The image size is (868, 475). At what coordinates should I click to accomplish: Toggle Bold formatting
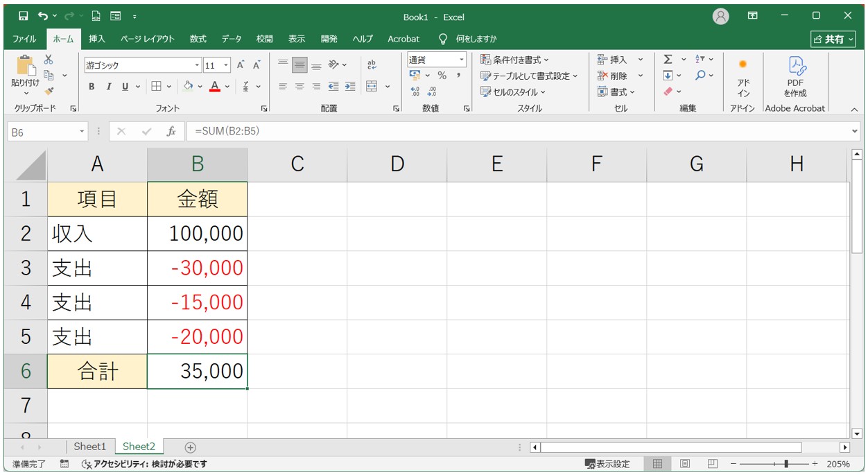92,87
